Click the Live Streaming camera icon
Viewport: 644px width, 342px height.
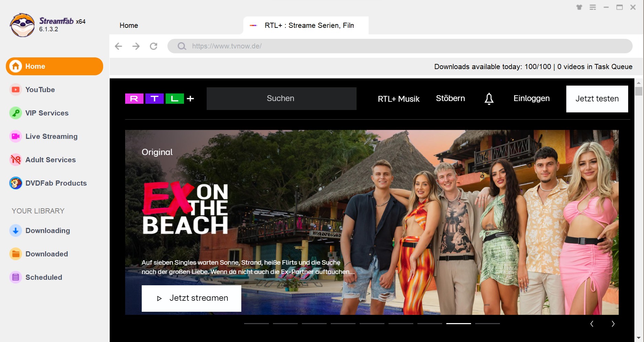click(x=15, y=136)
